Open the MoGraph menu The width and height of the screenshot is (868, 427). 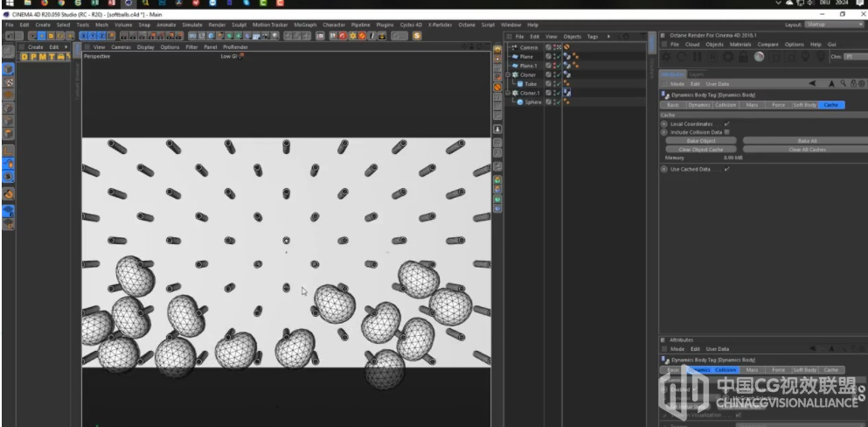tap(305, 24)
